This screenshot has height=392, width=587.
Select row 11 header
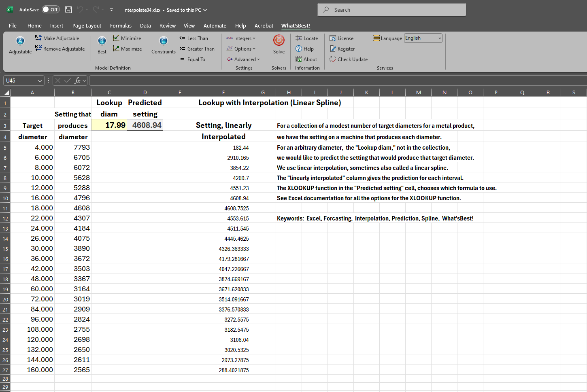point(5,208)
